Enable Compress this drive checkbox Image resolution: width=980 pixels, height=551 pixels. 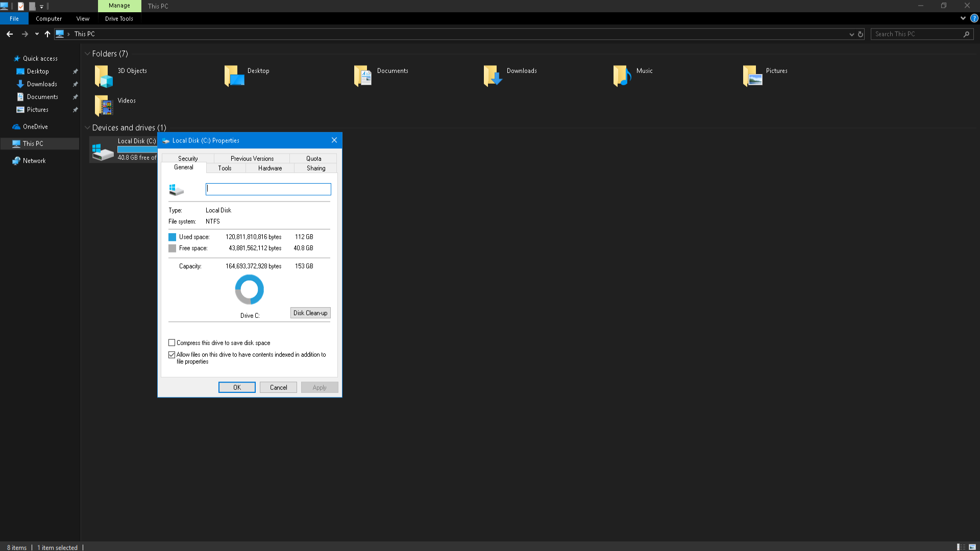tap(172, 343)
